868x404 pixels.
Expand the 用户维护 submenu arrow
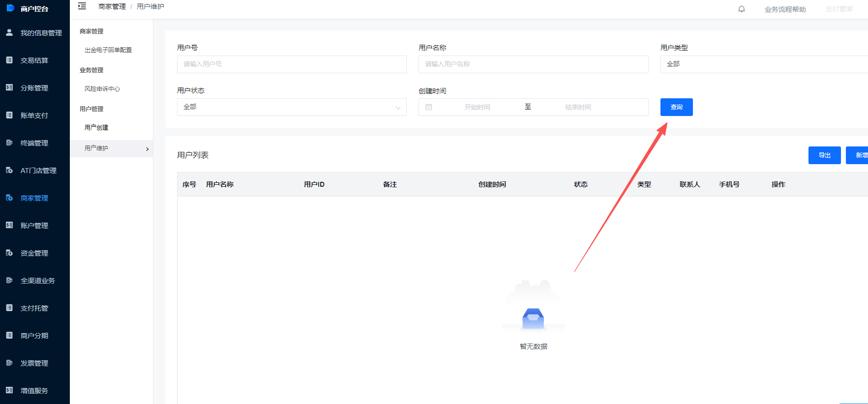147,149
